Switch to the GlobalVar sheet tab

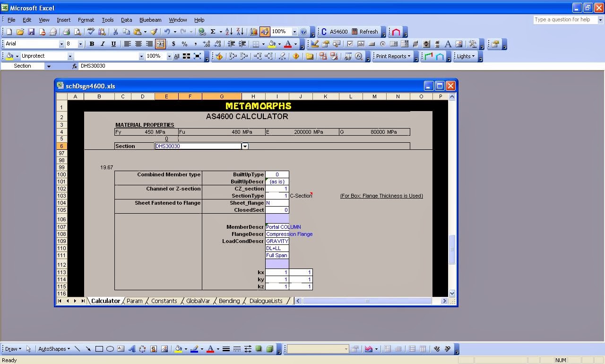point(198,301)
